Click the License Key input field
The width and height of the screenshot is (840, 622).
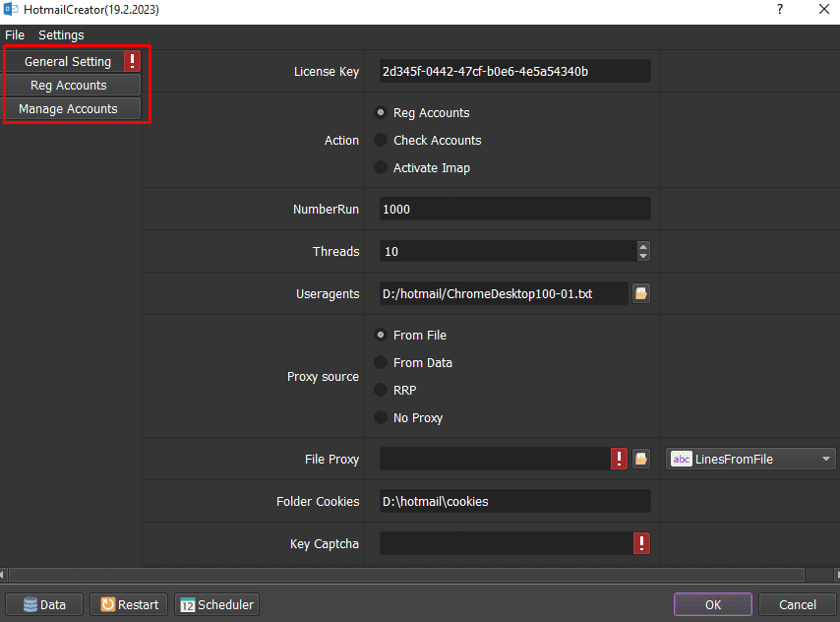pos(514,71)
